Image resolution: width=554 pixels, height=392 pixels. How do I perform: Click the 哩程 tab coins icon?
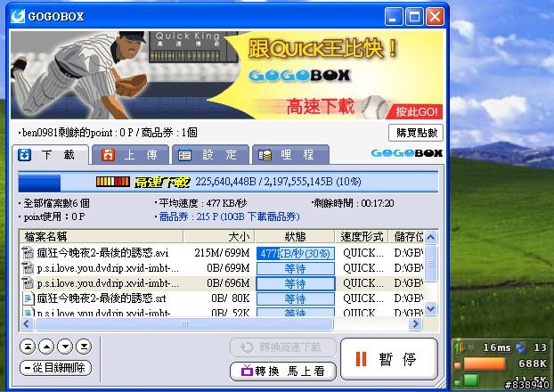pos(265,155)
